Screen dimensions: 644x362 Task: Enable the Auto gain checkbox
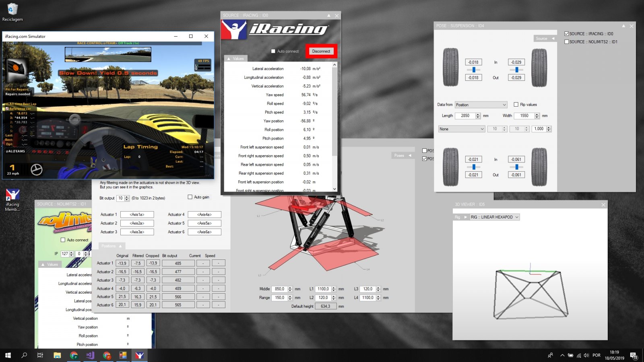(x=190, y=197)
